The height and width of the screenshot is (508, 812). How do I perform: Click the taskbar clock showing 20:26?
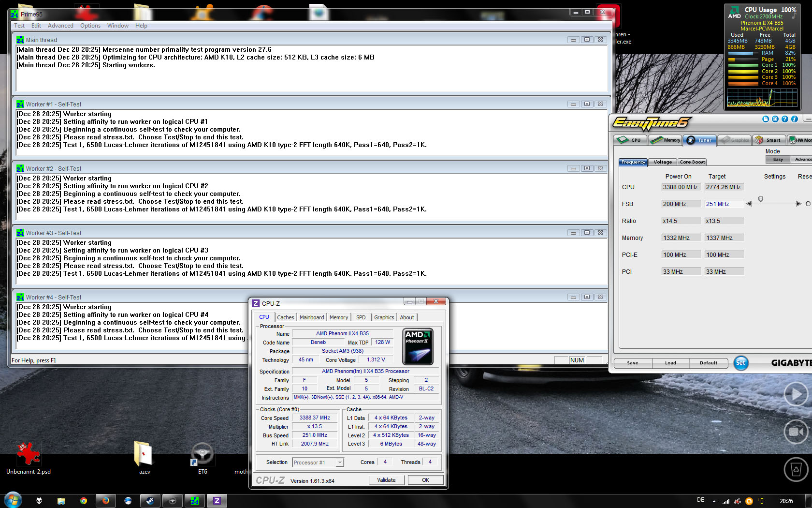pos(786,501)
